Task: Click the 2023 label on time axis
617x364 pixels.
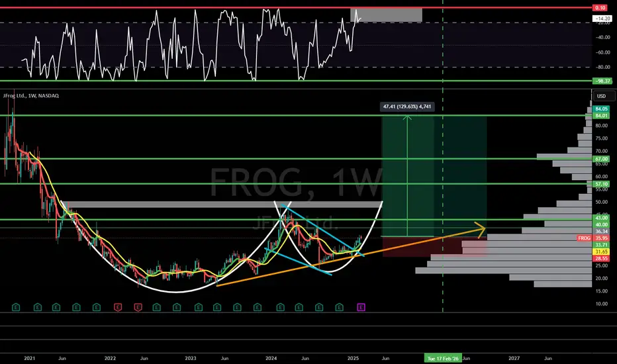Action: (191, 359)
